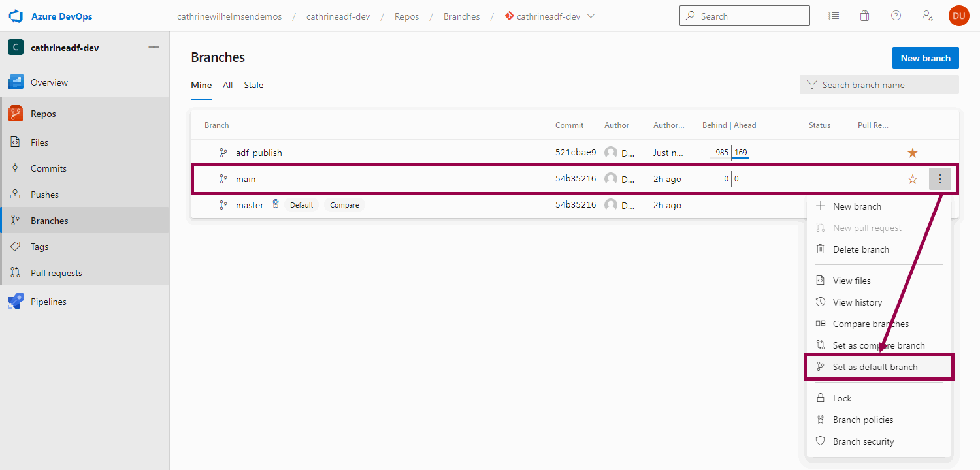
Task: Unfavorite the adf_publish branch star
Action: coord(912,152)
